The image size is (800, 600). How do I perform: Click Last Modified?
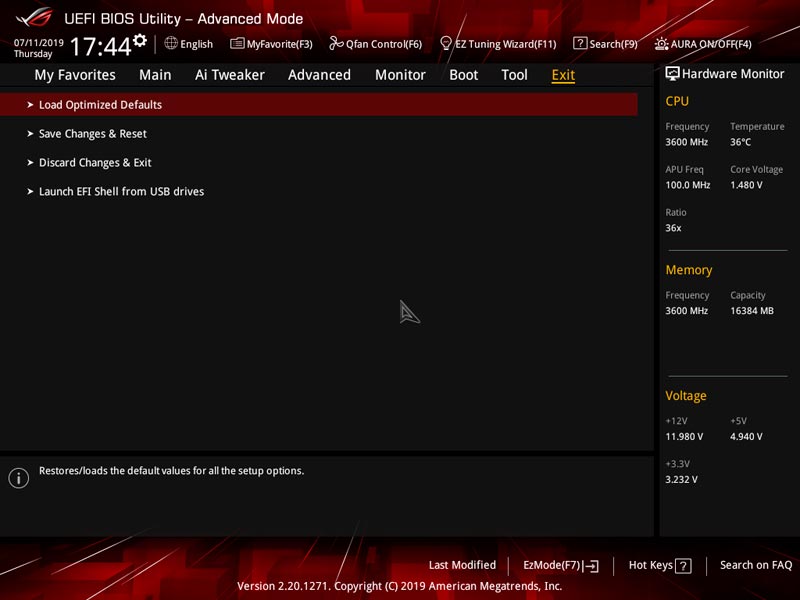(x=462, y=565)
